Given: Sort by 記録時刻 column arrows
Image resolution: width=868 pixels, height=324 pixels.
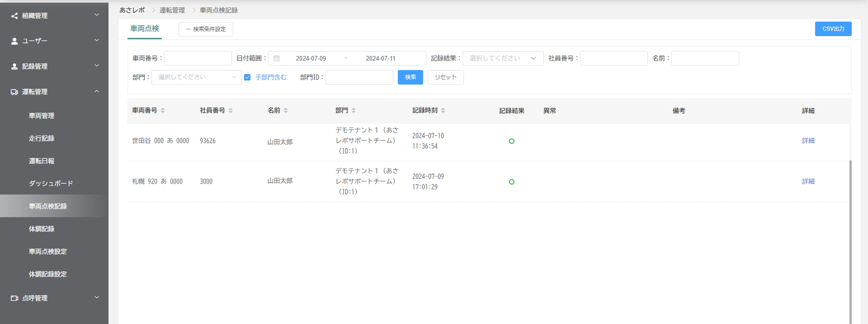Looking at the screenshot, I should (443, 110).
